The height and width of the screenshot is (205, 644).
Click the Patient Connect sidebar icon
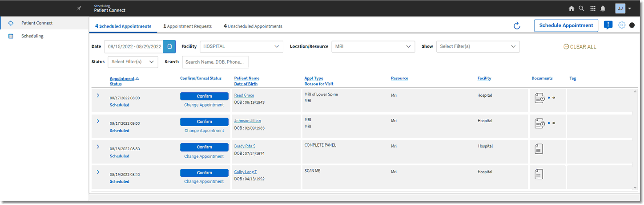[x=11, y=23]
